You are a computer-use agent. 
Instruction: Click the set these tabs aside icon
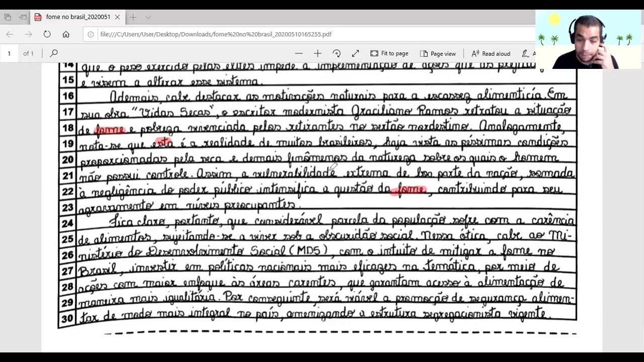coord(23,17)
